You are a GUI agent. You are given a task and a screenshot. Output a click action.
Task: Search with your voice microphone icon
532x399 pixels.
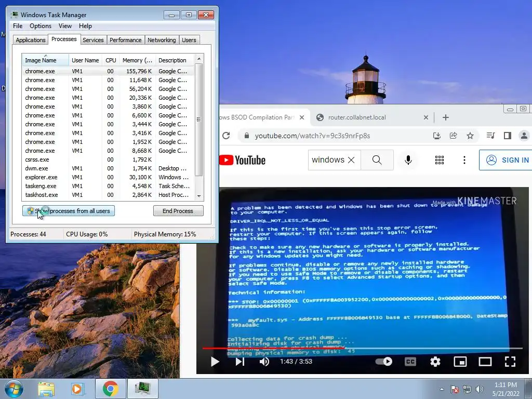click(408, 160)
